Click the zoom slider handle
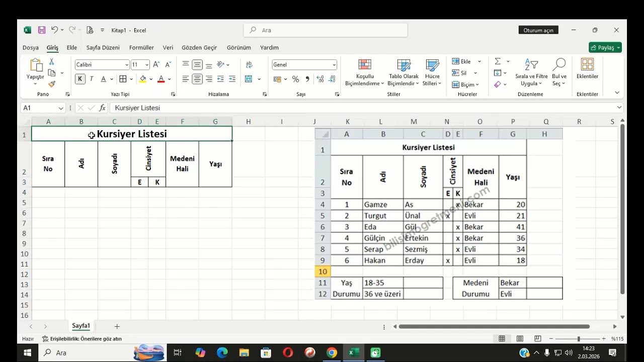Viewport: 644px width, 362px height. [x=578, y=339]
